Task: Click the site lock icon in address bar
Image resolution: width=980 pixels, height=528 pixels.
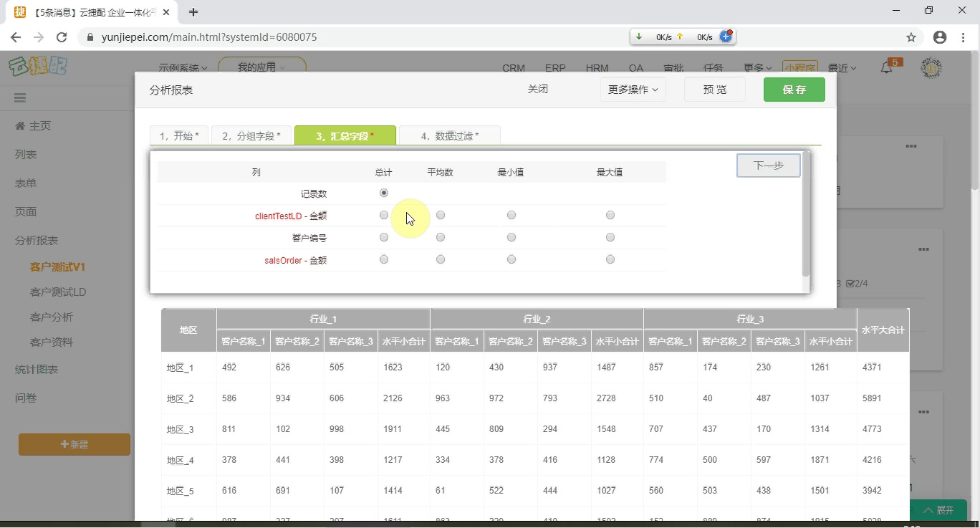Action: 90,37
